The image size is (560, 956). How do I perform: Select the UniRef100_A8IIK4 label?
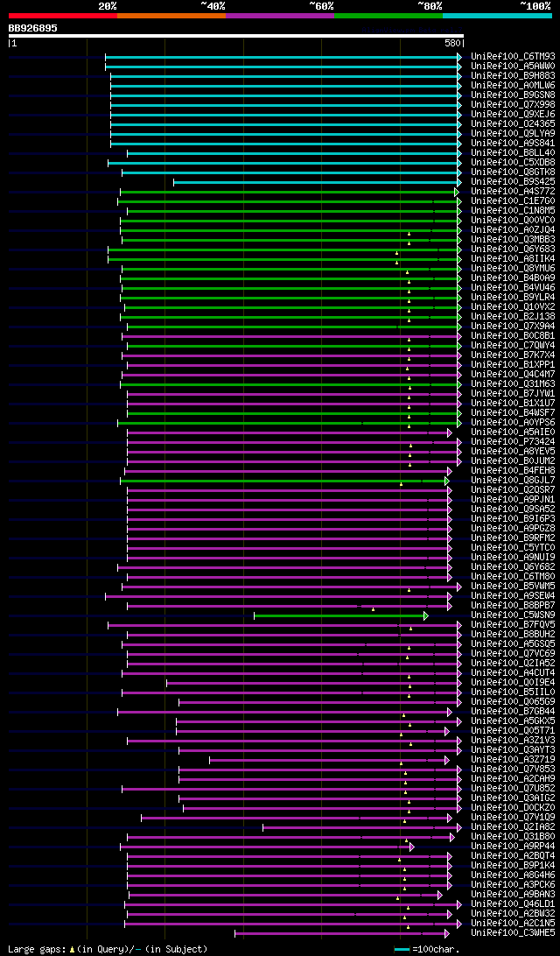click(x=513, y=259)
